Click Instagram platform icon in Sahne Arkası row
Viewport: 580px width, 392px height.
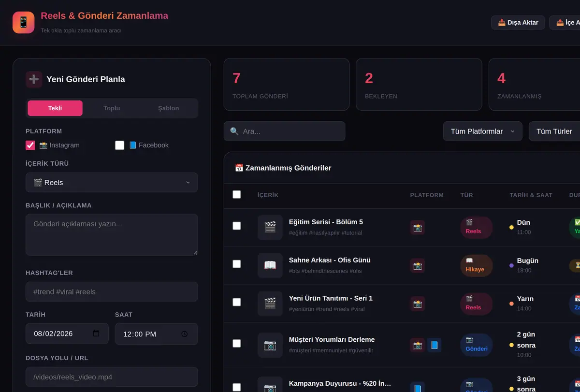[418, 265]
